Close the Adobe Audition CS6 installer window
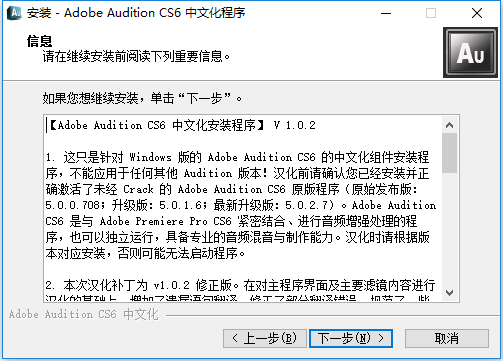This screenshot has height=361, width=503. 477,13
